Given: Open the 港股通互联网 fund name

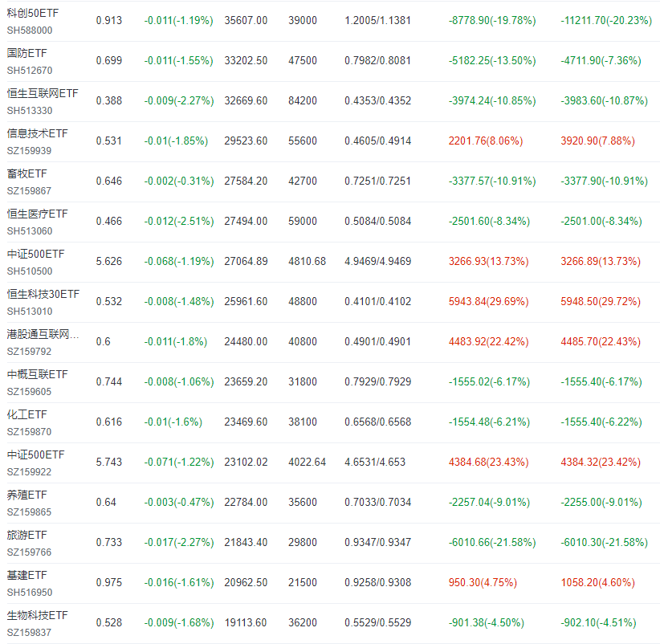Looking at the screenshot, I should tap(43, 334).
